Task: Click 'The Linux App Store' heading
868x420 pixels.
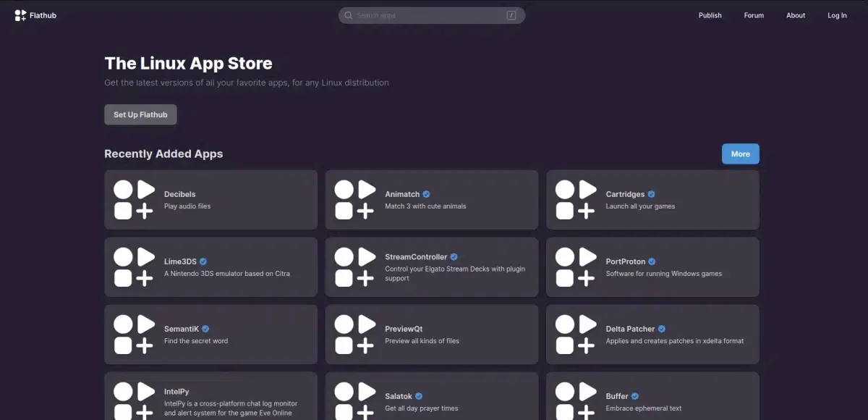Action: pos(188,63)
